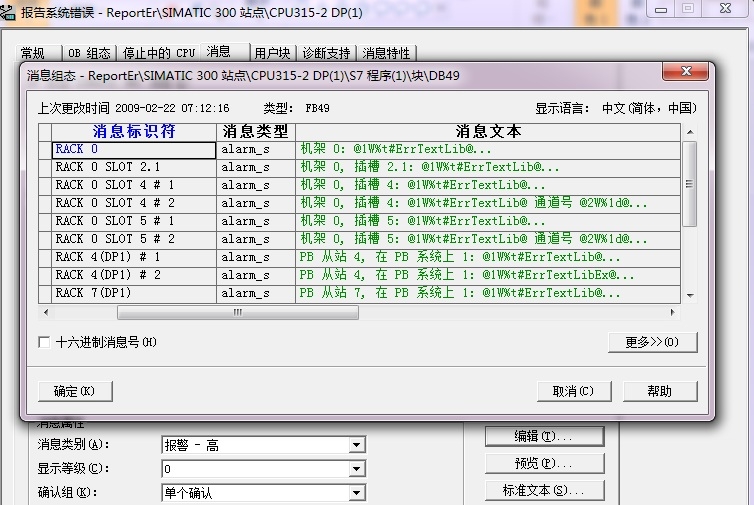The width and height of the screenshot is (754, 505).
Task: Switch to the 用户块 tab
Action: pos(272,52)
